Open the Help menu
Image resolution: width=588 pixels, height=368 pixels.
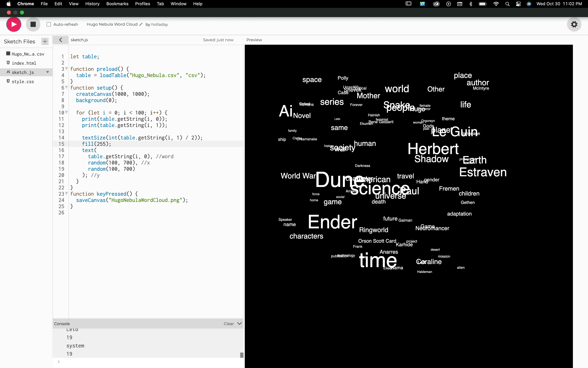[198, 4]
